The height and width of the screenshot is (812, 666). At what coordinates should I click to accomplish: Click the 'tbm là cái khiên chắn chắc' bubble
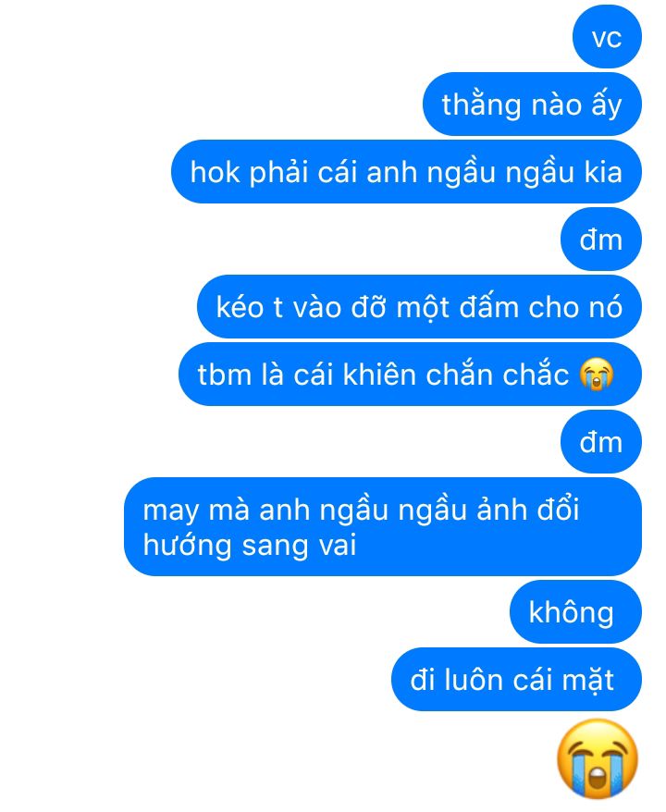pos(410,374)
